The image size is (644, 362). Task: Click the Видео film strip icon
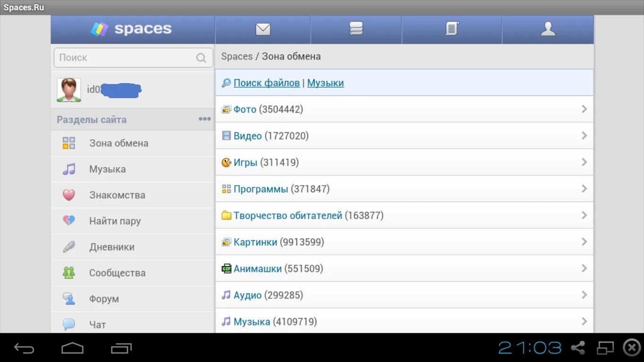tap(226, 136)
